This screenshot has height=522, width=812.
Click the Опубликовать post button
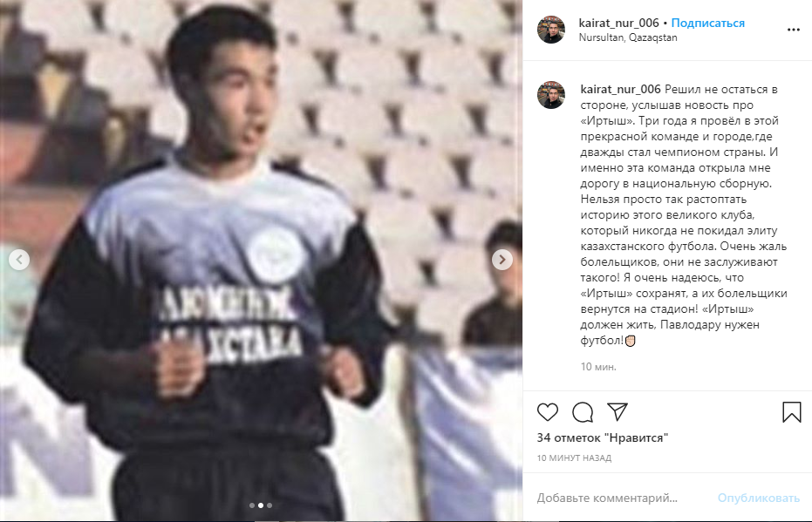[758, 498]
